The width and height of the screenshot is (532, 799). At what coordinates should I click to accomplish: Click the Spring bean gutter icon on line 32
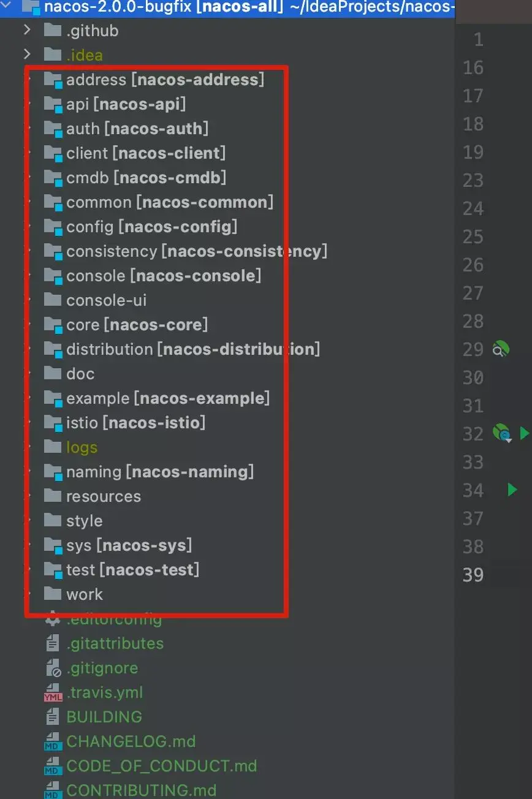[x=501, y=433]
